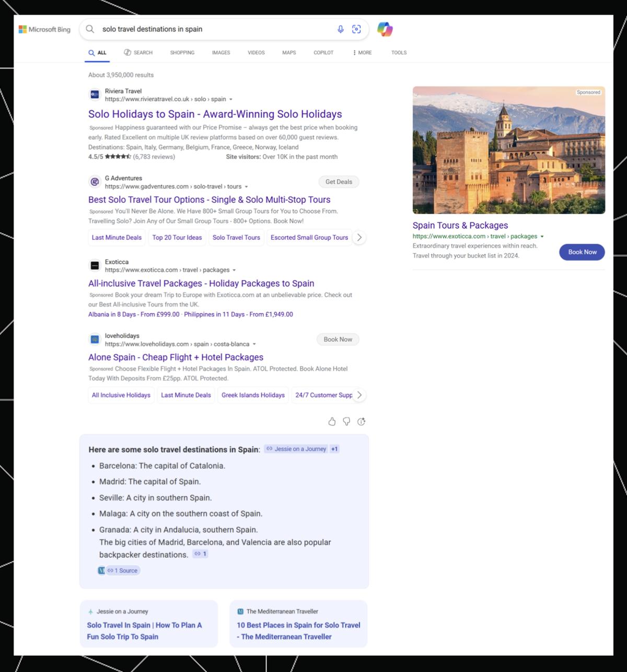The width and height of the screenshot is (627, 672).
Task: Open visual search camera icon
Action: [356, 29]
